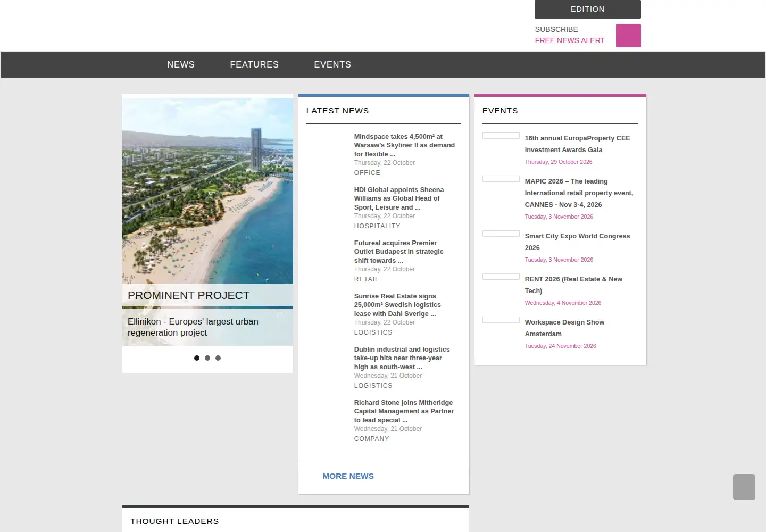766x532 pixels.
Task: Open Dublin industrial and logistics article
Action: click(x=402, y=358)
